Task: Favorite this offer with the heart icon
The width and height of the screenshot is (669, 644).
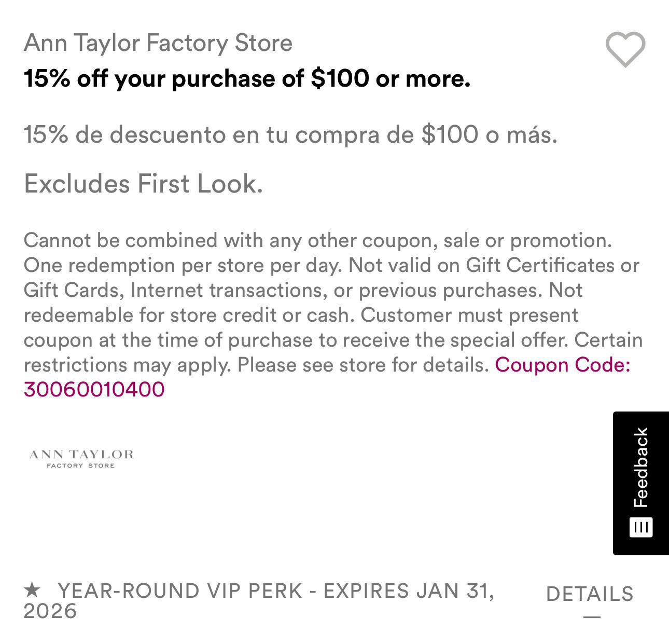Action: 625,49
